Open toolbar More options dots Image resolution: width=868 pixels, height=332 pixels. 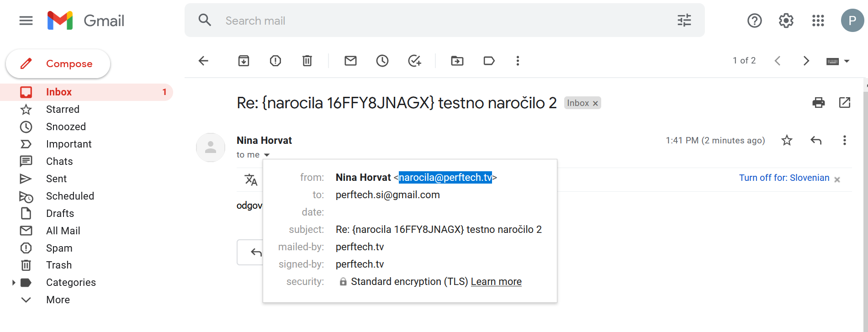[x=518, y=61]
